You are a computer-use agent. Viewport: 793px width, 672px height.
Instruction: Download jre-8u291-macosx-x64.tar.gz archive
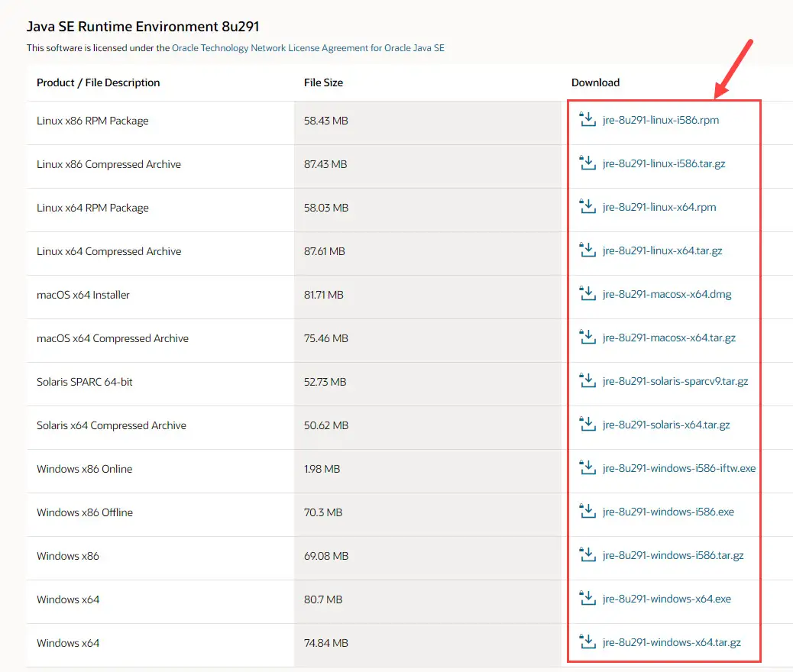(x=668, y=338)
